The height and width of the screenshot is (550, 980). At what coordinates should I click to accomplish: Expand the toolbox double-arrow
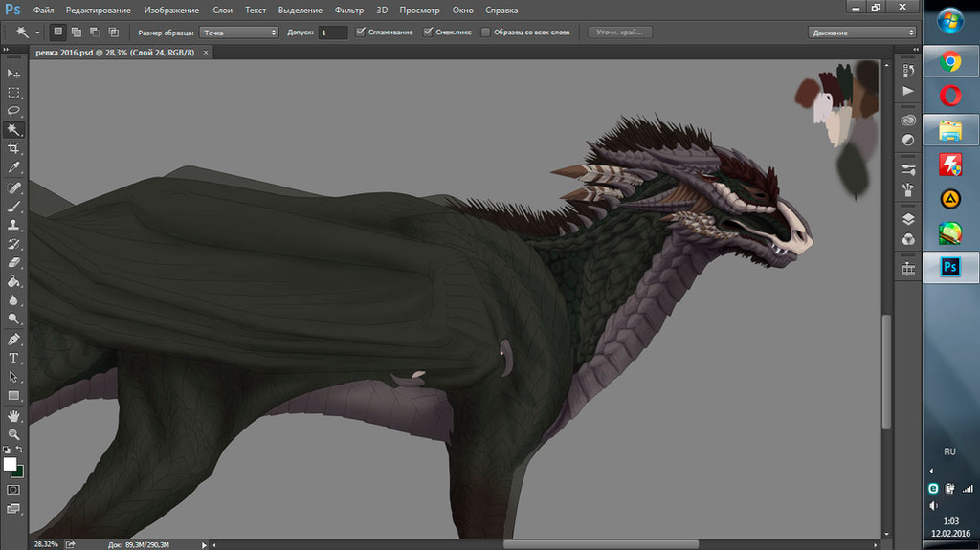pyautogui.click(x=6, y=50)
